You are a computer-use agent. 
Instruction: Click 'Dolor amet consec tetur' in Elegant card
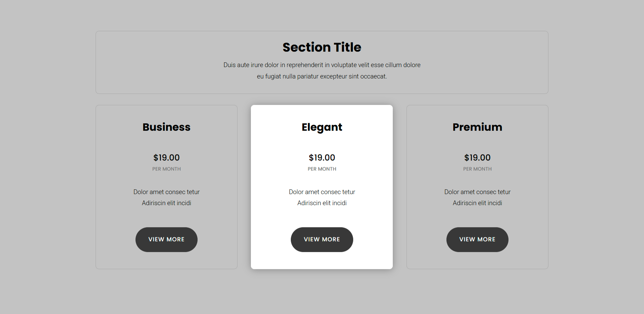coord(322,192)
